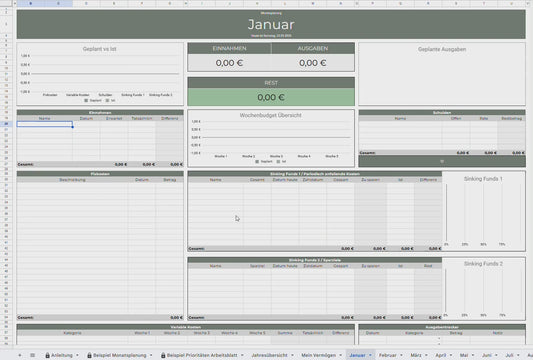The width and height of the screenshot is (533, 360).
Task: Open dropdown arrow on Beispiel Prioritäten Arbeitsblatt tab
Action: tap(242, 355)
